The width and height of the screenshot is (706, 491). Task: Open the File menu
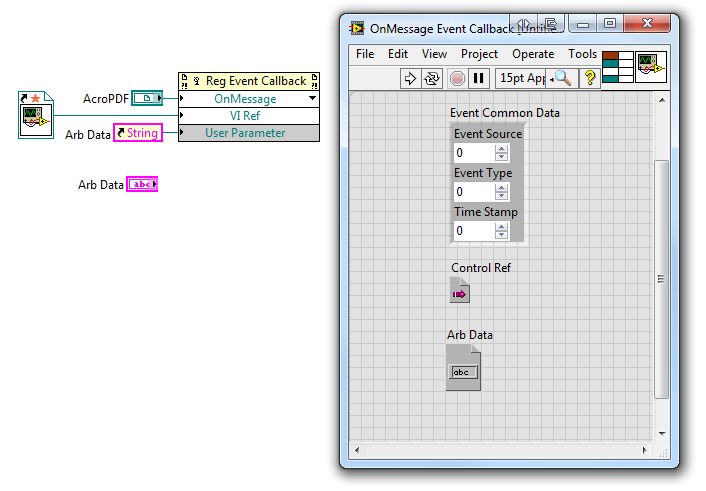[365, 54]
